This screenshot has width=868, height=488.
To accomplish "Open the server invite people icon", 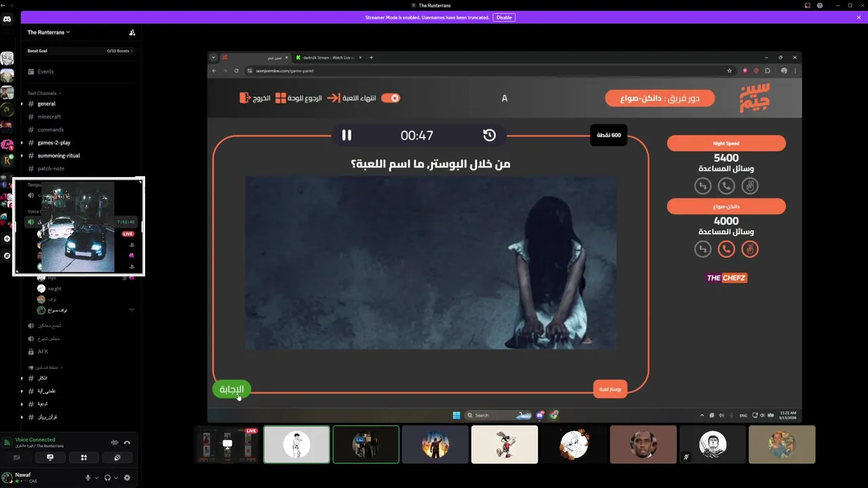I will point(132,33).
